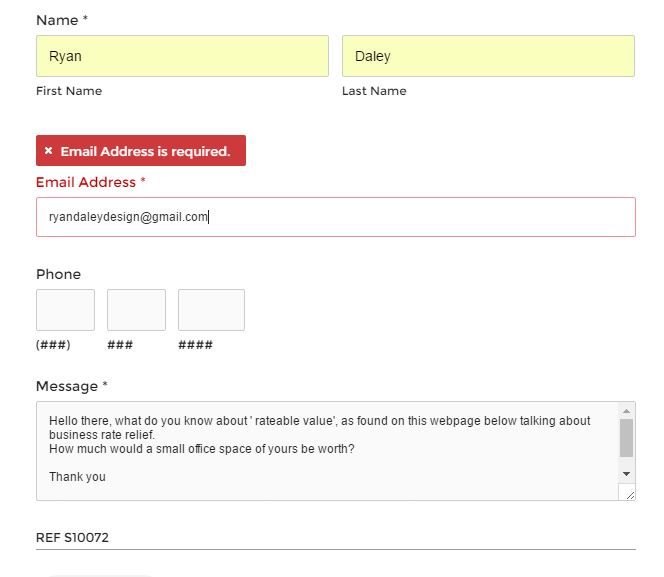Click the 'Last Name' caption
Viewport: 664px width, 577px height.
[374, 91]
